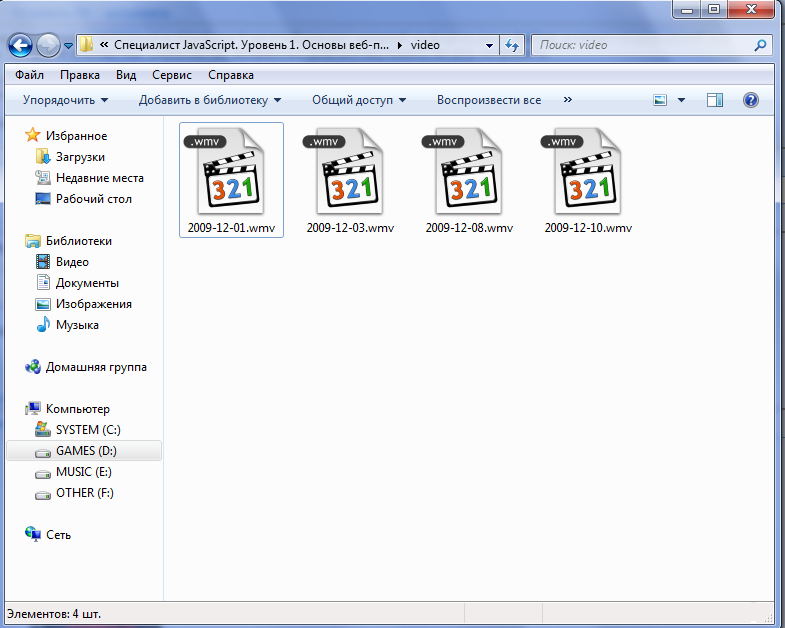Open the Видео library
This screenshot has width=785, height=628.
tap(72, 262)
